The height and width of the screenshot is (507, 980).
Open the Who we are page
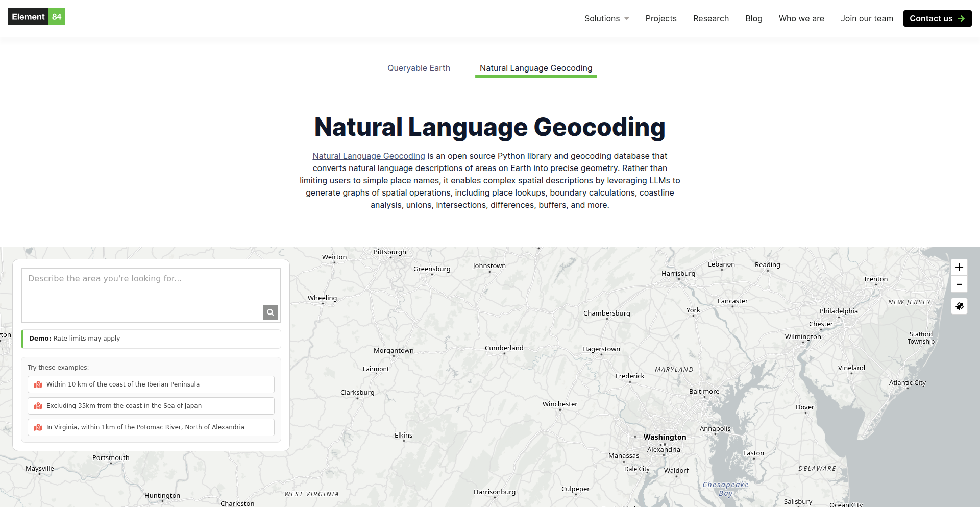(x=801, y=18)
